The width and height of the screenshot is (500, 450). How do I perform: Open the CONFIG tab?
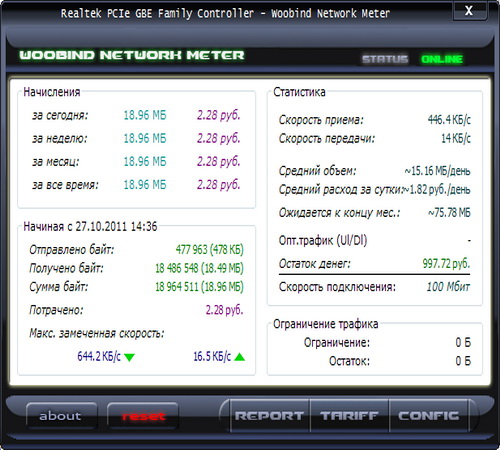click(x=429, y=416)
